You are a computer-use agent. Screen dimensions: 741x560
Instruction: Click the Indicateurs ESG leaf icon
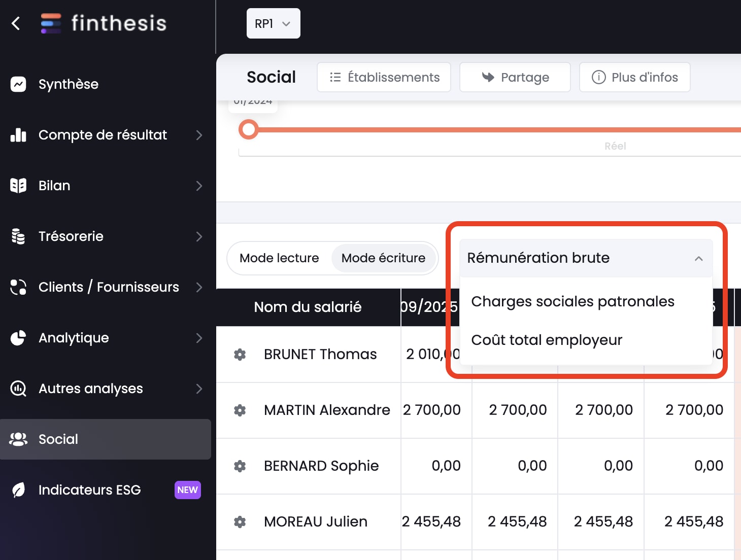coord(18,490)
